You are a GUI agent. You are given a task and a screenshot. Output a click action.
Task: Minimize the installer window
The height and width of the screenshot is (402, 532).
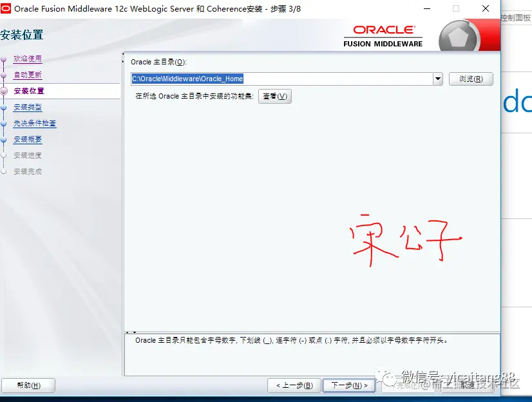(427, 9)
